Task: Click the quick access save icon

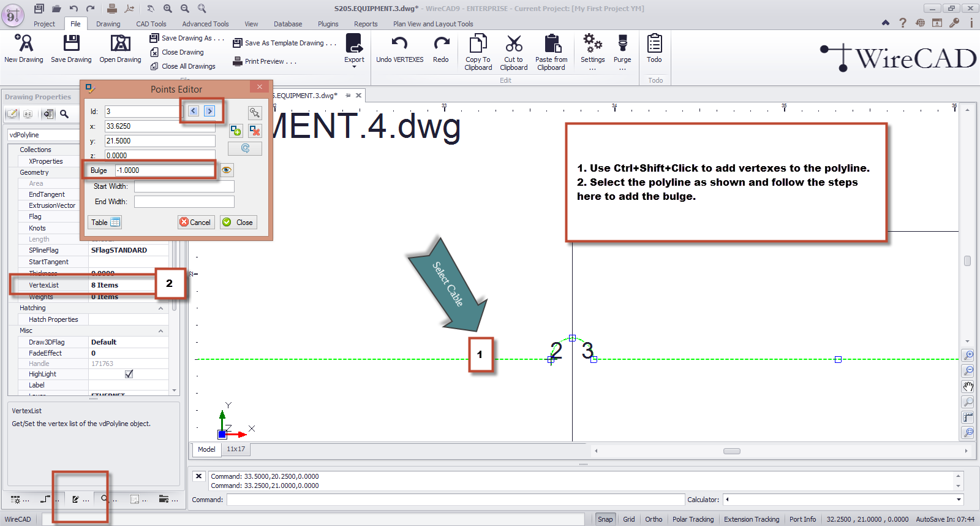Action: 39,9
